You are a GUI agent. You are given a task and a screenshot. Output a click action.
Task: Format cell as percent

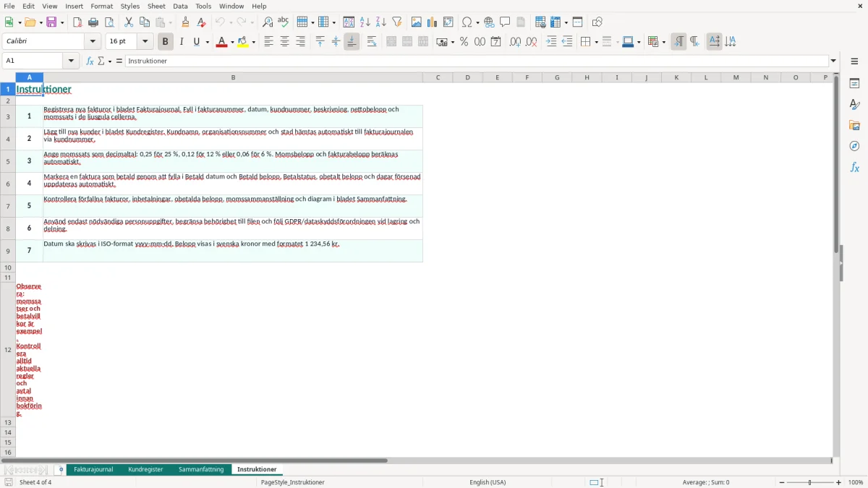[x=464, y=42]
